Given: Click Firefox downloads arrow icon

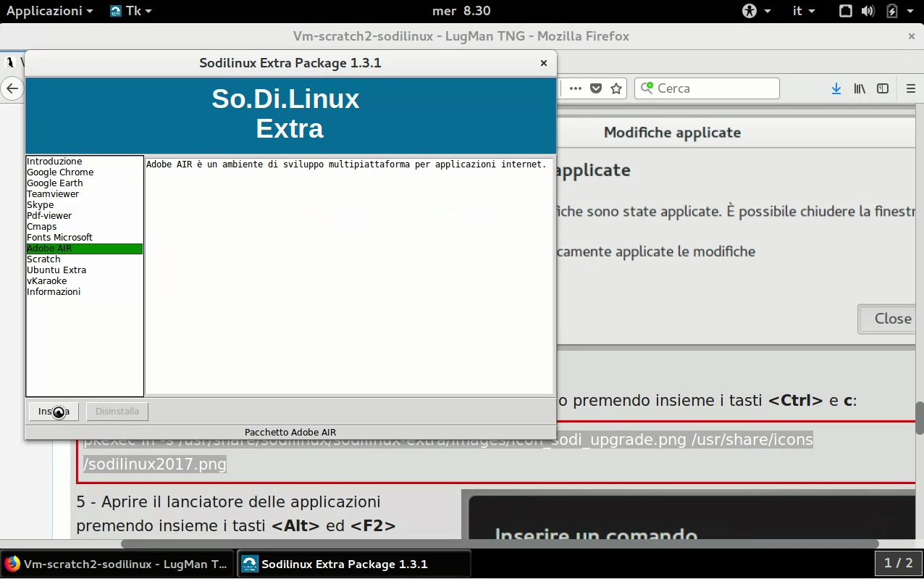Looking at the screenshot, I should [836, 88].
